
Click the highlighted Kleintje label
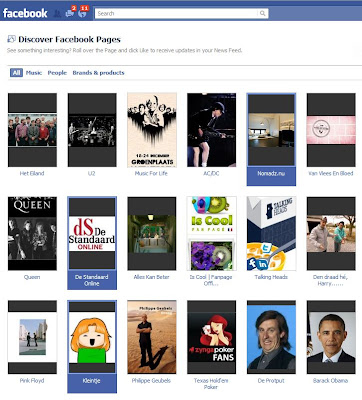92,381
